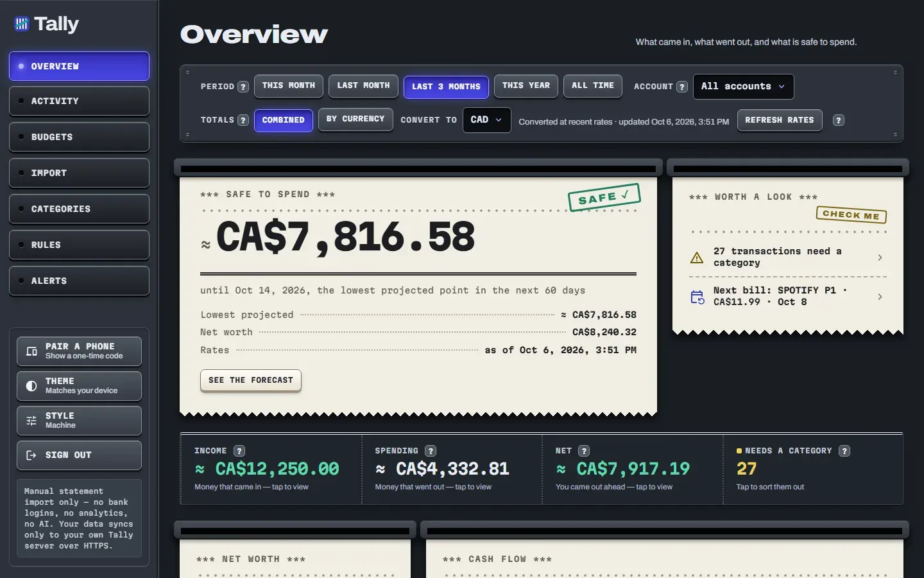The image size is (924, 578).
Task: Select the This Year period
Action: [x=526, y=86]
